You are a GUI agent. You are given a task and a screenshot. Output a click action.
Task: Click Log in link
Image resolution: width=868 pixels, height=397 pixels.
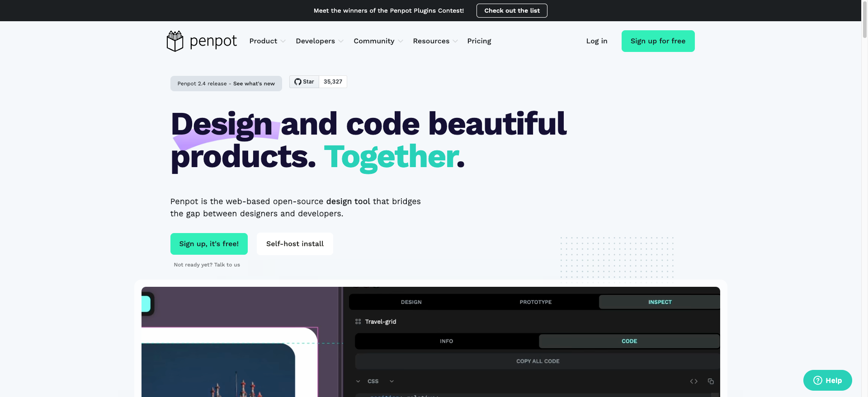point(597,41)
